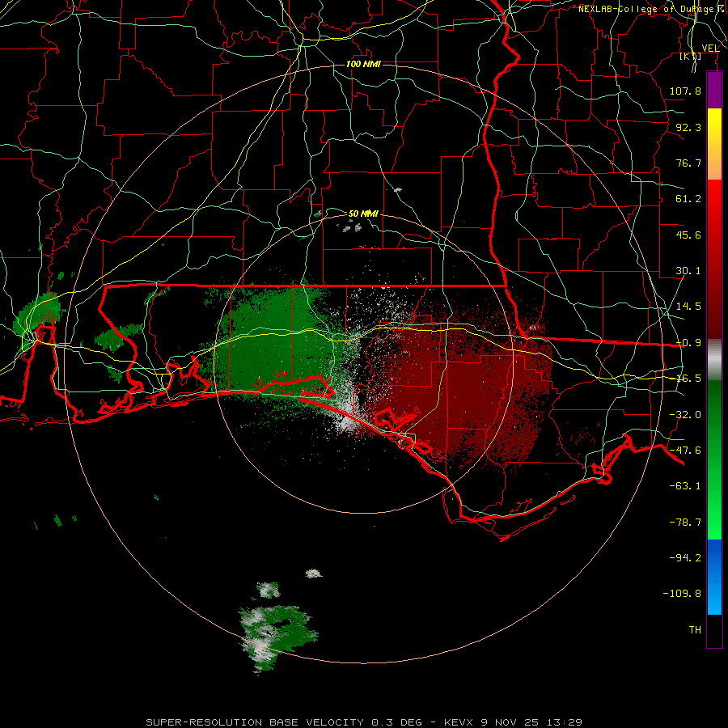
Task: Click the -78.7 velocity legend value
Action: pyautogui.click(x=685, y=523)
